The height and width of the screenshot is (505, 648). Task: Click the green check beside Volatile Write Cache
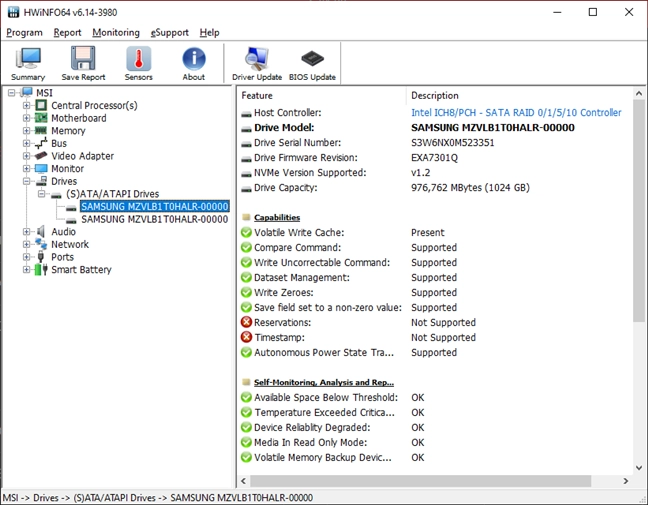click(246, 232)
